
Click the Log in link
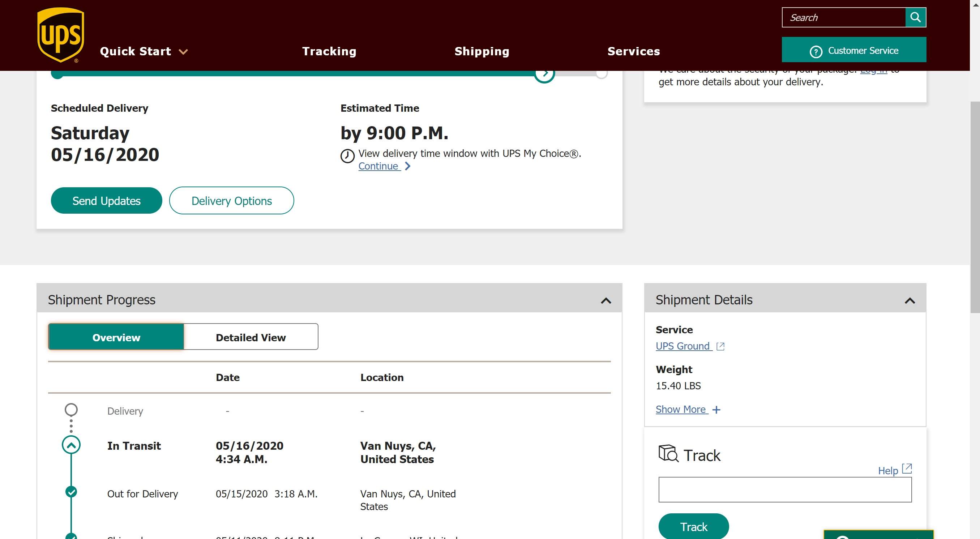873,72
